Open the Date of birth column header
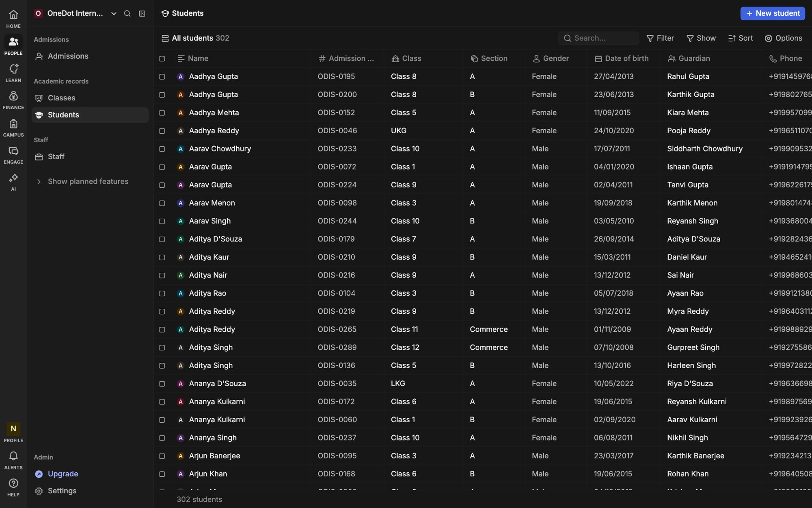This screenshot has height=508, width=812. [622, 59]
